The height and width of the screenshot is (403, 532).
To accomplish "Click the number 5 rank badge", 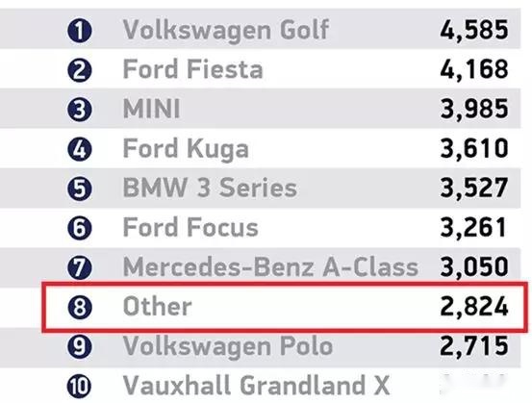I will click(80, 189).
